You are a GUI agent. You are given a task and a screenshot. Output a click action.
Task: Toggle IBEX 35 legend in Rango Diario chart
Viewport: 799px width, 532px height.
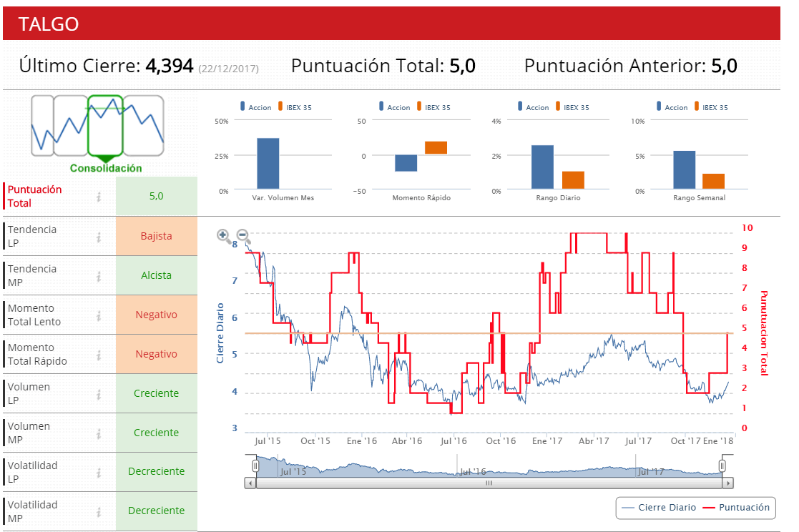[x=572, y=107]
